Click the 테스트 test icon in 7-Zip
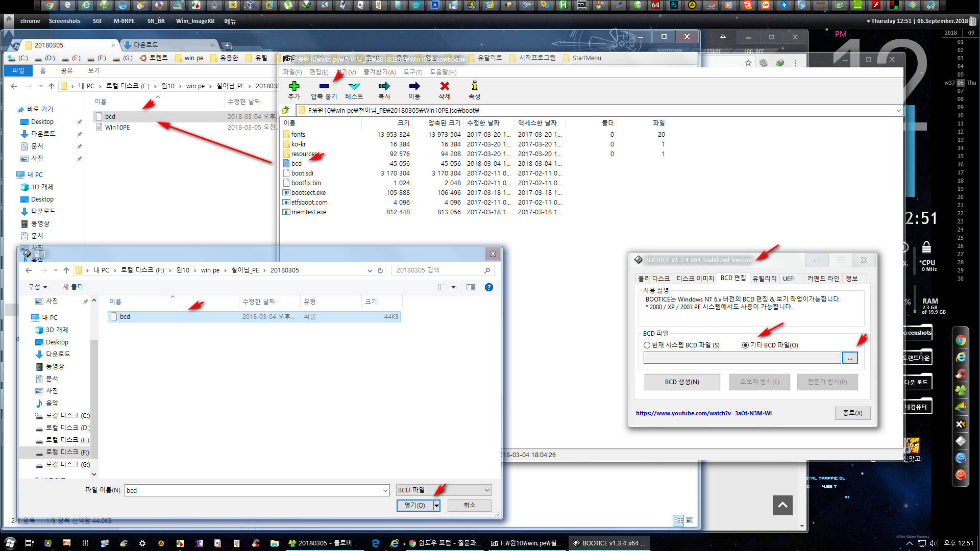The image size is (980, 551). (x=354, y=86)
